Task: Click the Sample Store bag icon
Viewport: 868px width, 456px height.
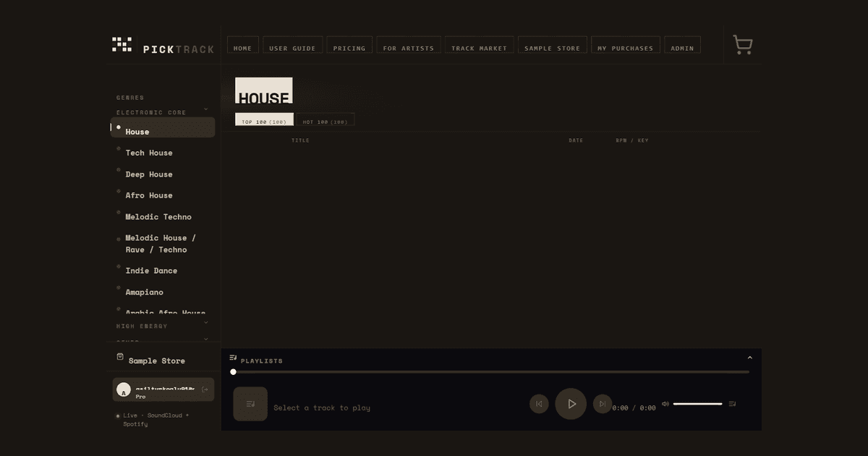Action: 120,357
